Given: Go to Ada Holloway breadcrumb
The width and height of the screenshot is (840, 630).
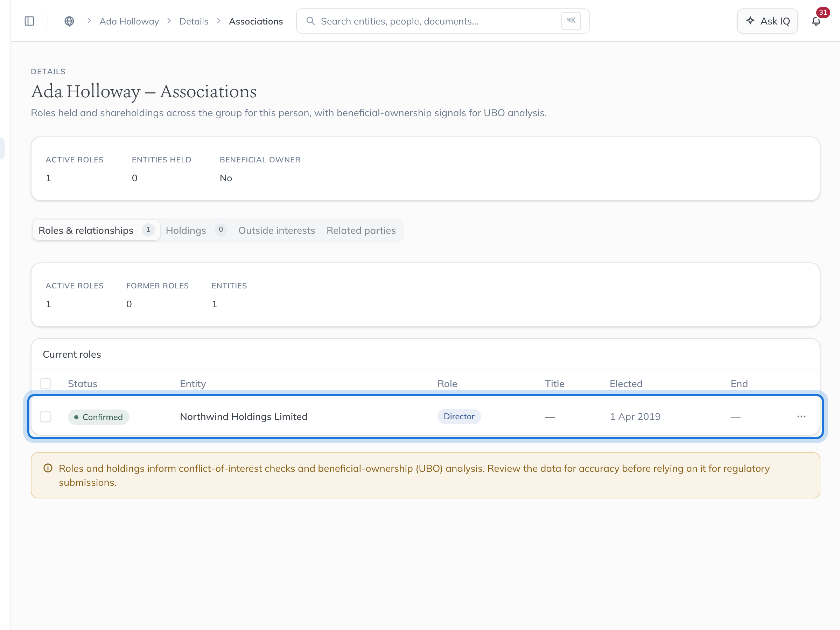Looking at the screenshot, I should pos(129,21).
